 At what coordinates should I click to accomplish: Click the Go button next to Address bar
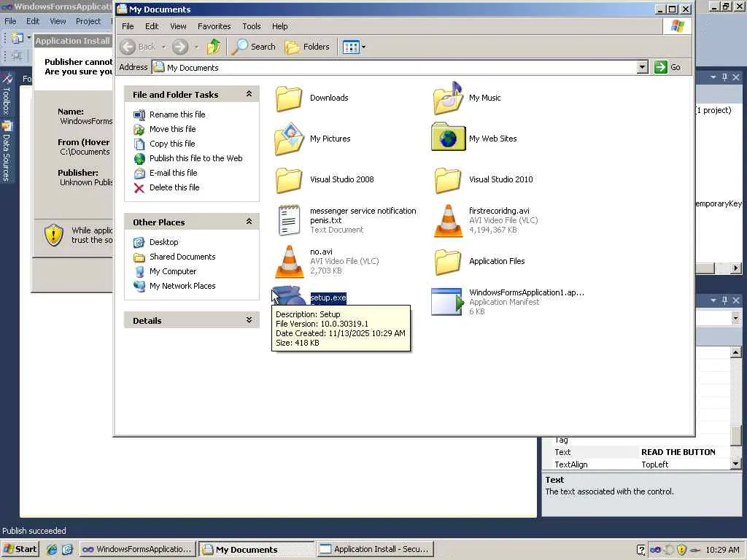(668, 67)
